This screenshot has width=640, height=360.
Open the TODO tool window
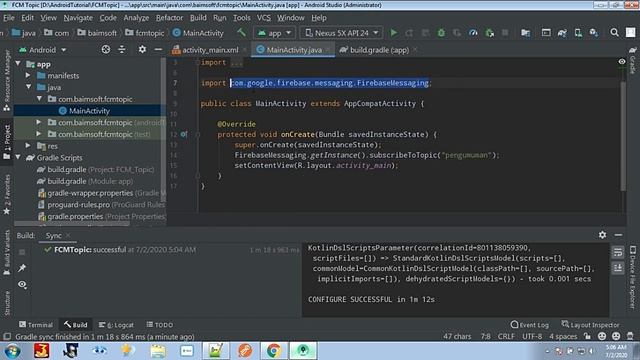(x=160, y=325)
